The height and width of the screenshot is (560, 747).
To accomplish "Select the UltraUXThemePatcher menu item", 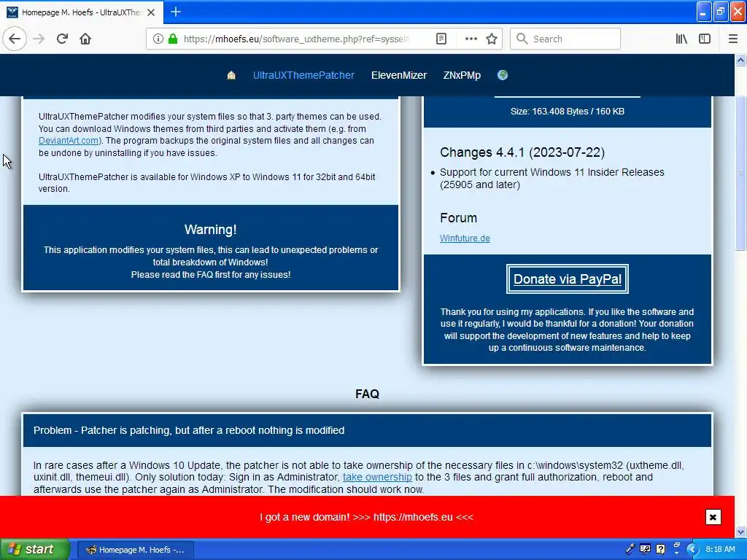I will (x=303, y=75).
